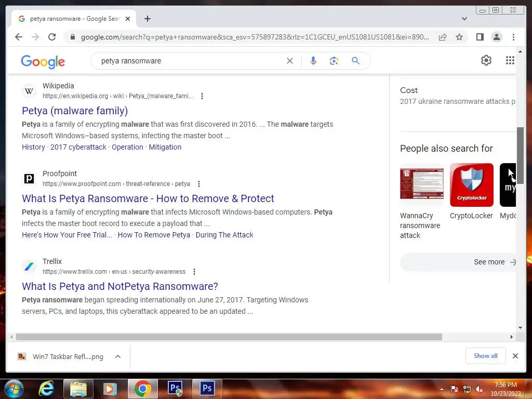This screenshot has width=532, height=399.
Task: Click the magnifier search button
Action: point(355,61)
